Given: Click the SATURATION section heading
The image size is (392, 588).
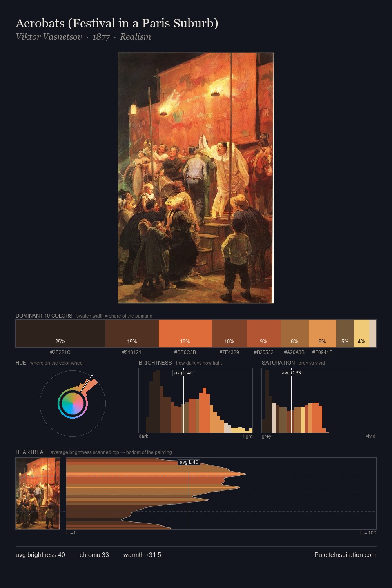Looking at the screenshot, I should coord(278,363).
